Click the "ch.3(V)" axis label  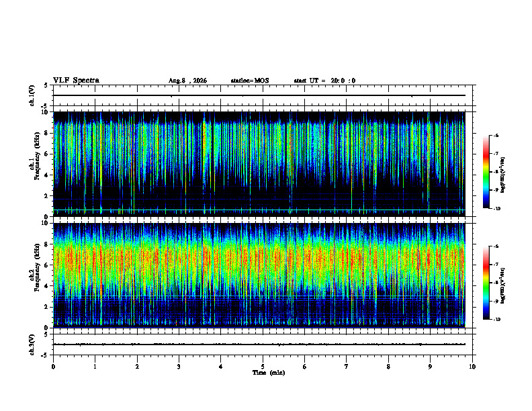pyautogui.click(x=32, y=345)
